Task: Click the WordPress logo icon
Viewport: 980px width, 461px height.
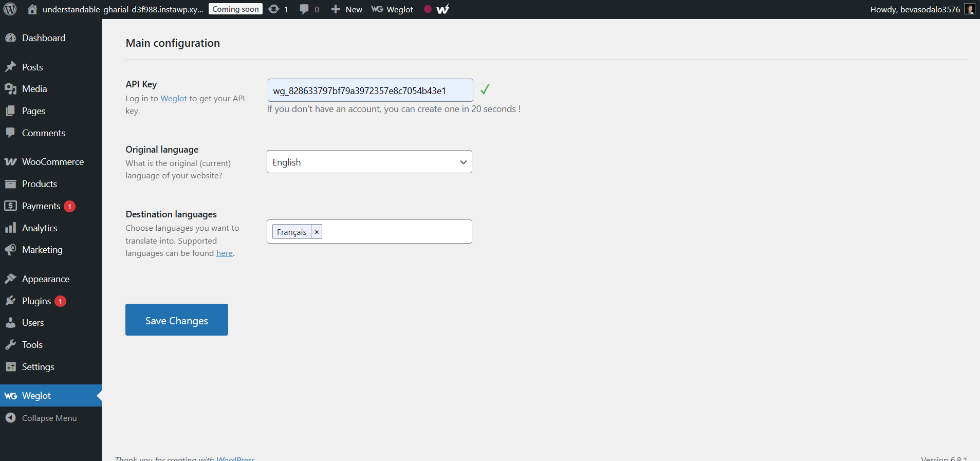Action: [10, 9]
